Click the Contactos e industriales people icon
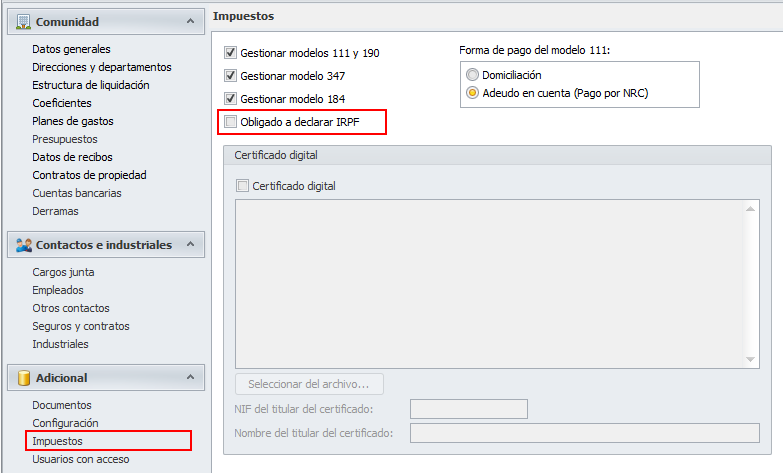783x473 pixels. point(23,245)
